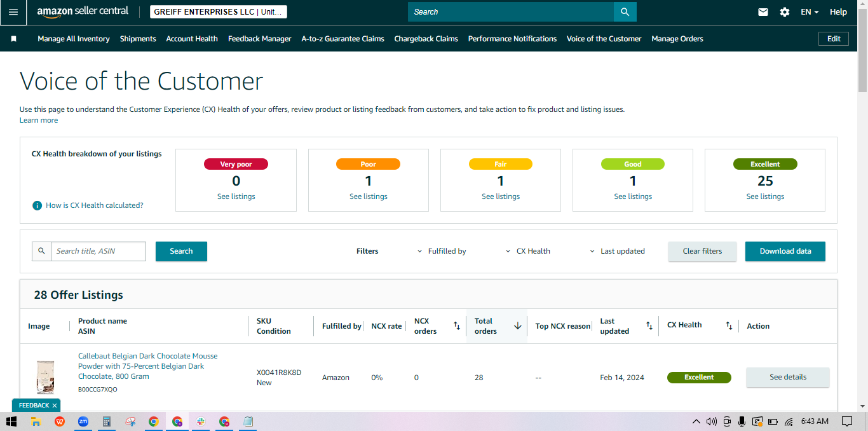Click the battery tray icon
The image size is (868, 431).
click(x=773, y=421)
